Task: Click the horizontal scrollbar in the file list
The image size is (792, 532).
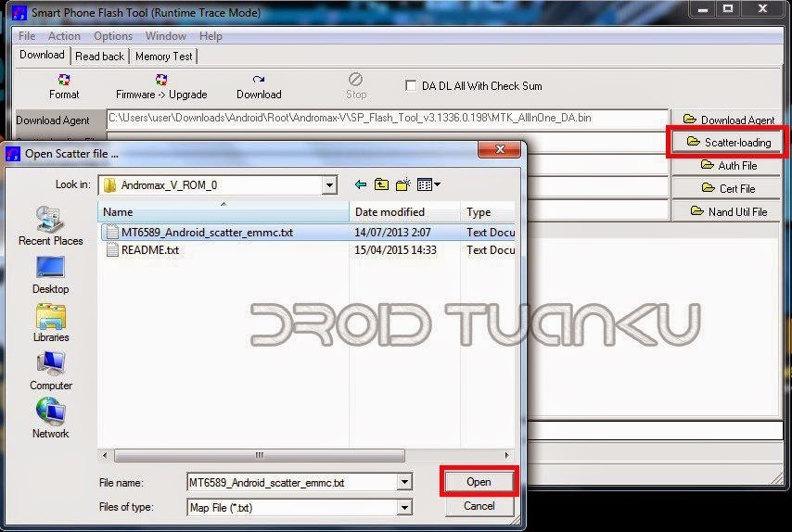Action: [x=259, y=455]
